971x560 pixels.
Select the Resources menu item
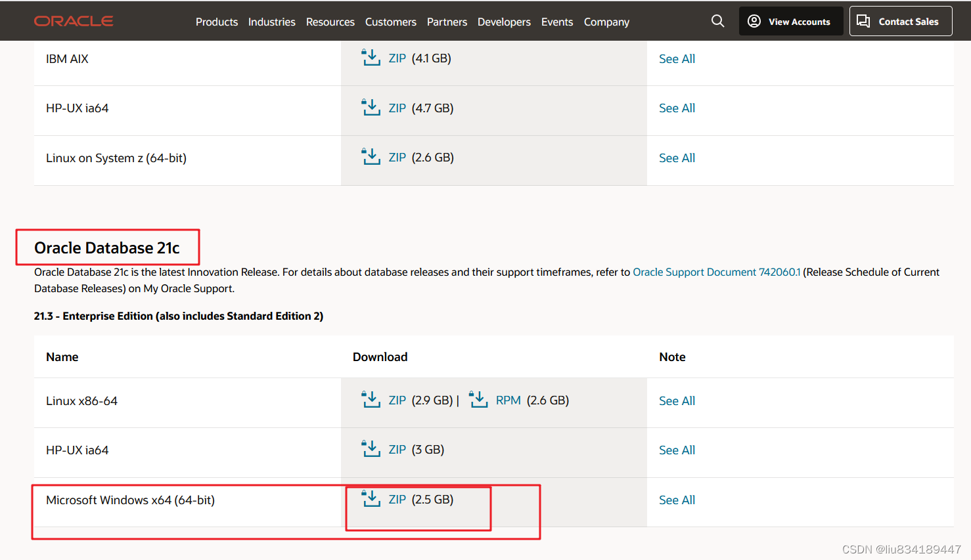click(330, 22)
